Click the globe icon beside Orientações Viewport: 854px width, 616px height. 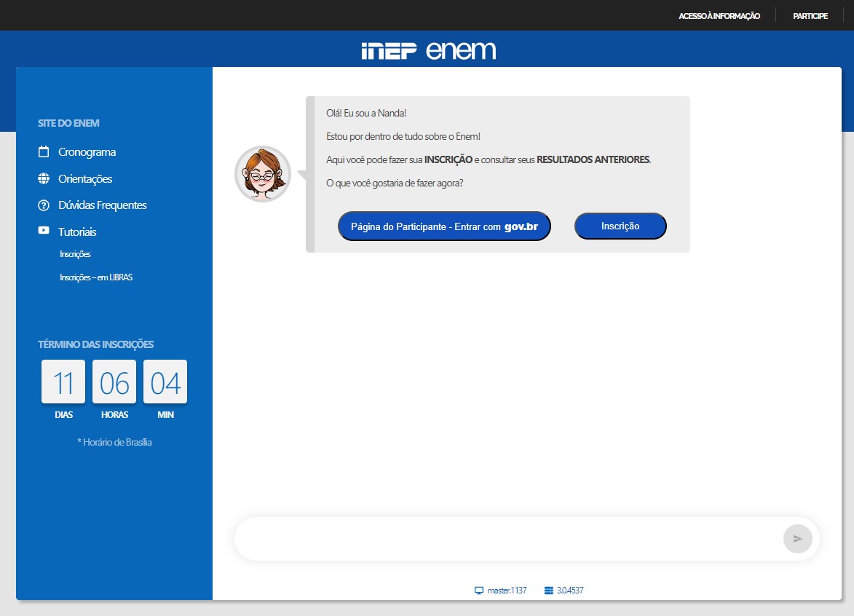pos(44,179)
